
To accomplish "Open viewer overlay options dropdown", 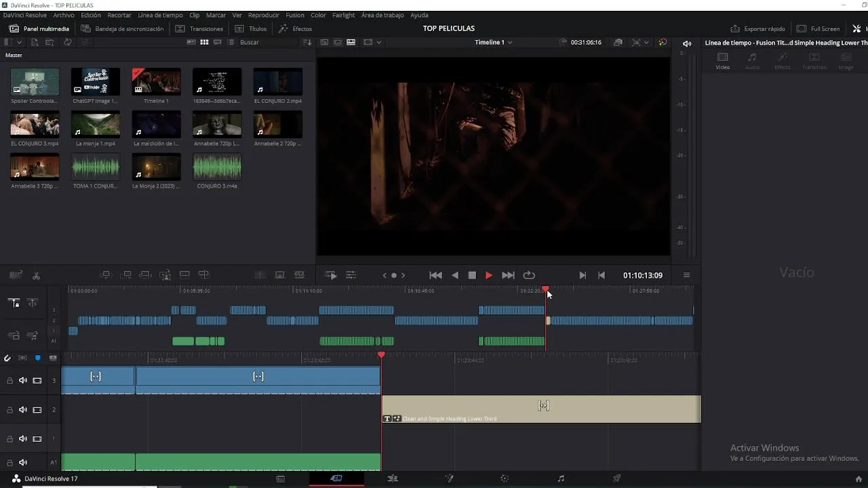I will click(378, 42).
